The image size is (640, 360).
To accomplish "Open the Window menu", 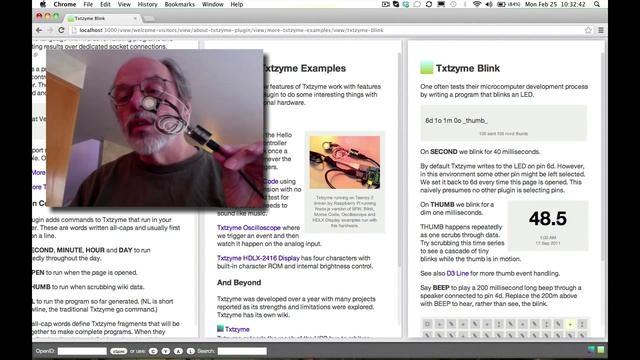I will pyautogui.click(x=212, y=4).
